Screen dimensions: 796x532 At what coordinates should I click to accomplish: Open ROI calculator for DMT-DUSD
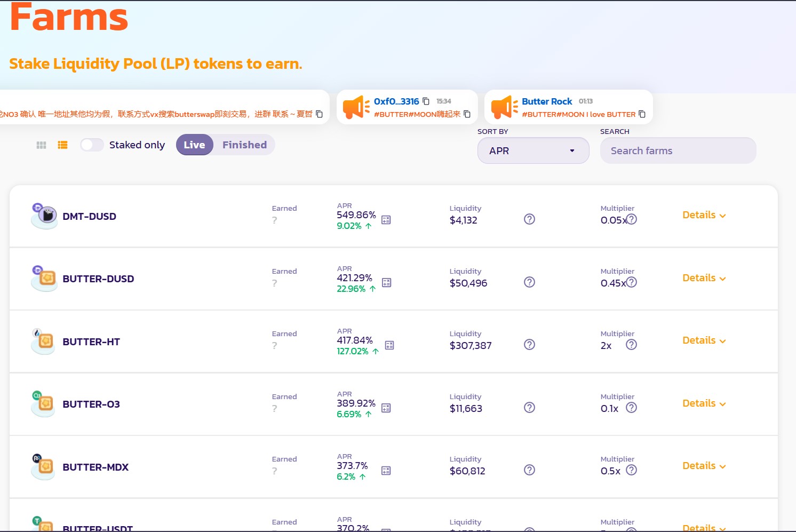pyautogui.click(x=386, y=220)
